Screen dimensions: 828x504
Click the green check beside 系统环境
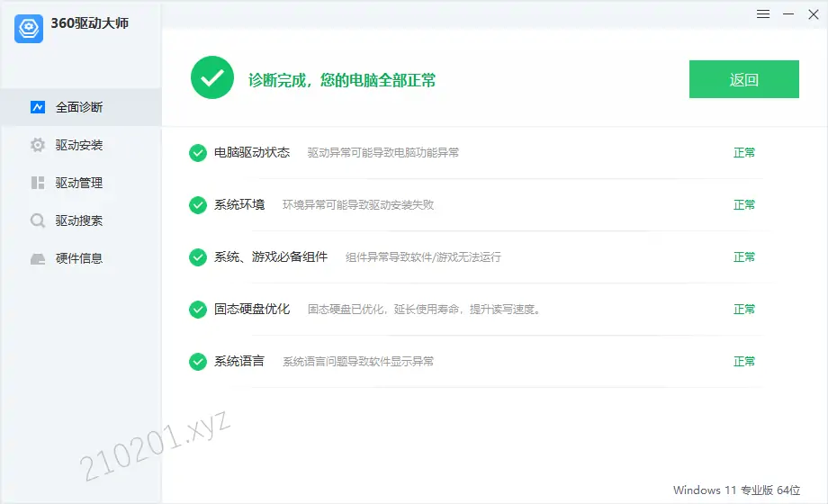click(x=198, y=205)
